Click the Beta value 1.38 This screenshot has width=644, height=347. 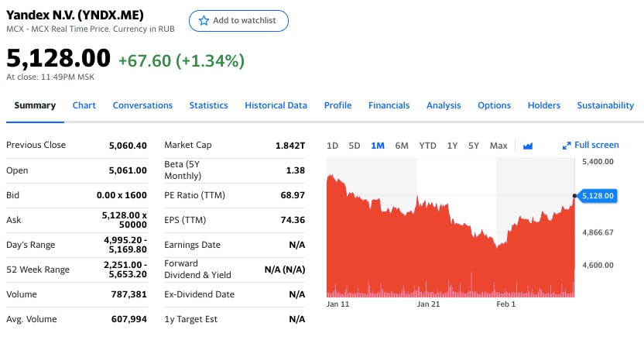pyautogui.click(x=296, y=170)
